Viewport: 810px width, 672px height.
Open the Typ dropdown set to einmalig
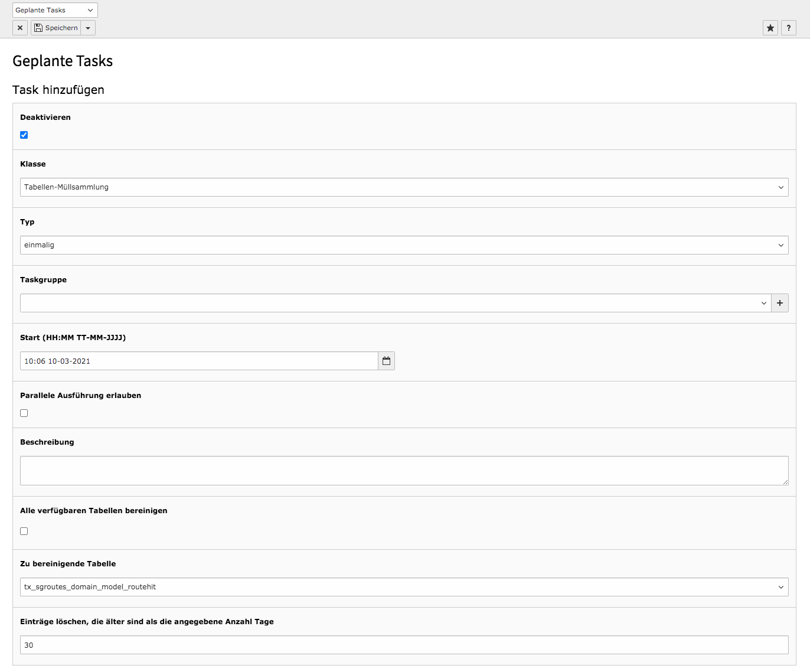403,244
